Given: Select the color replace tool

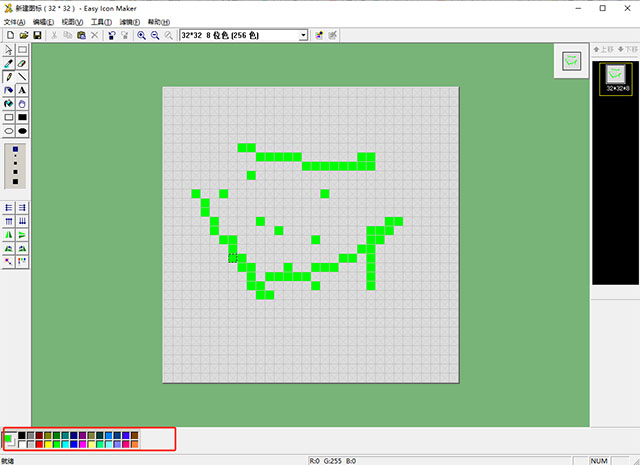Looking at the screenshot, I should pyautogui.click(x=9, y=104).
